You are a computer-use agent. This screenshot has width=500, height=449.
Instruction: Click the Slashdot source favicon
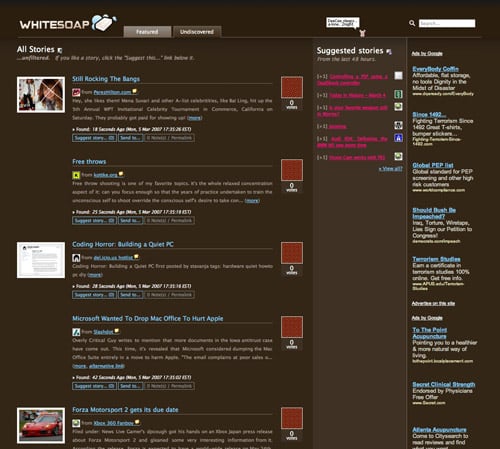(x=76, y=332)
